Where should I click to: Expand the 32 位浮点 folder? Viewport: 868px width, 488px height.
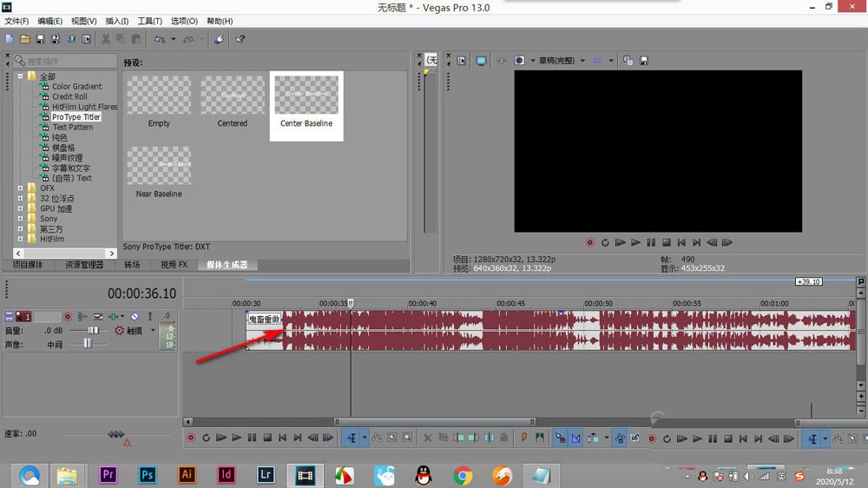[20, 198]
